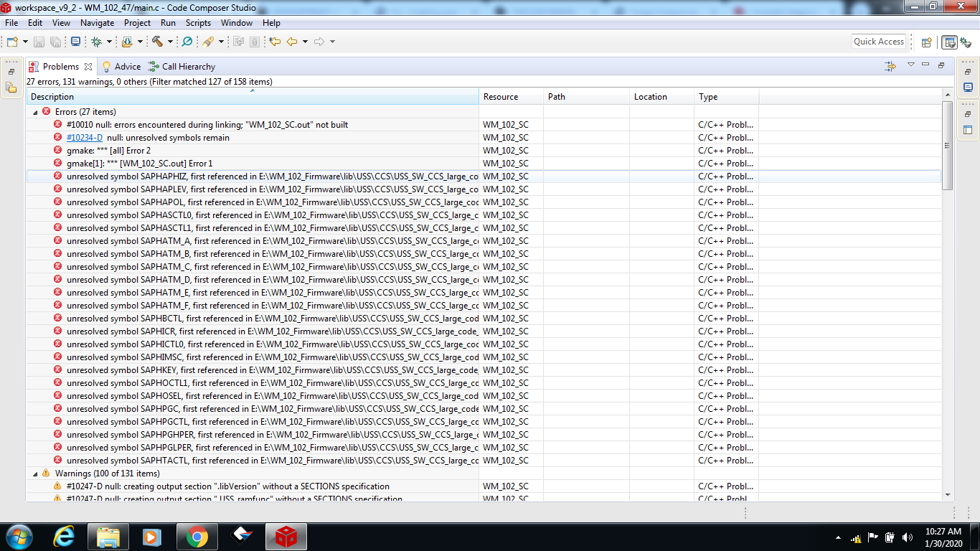
Task: Click inside the Quick Access field
Action: point(878,42)
